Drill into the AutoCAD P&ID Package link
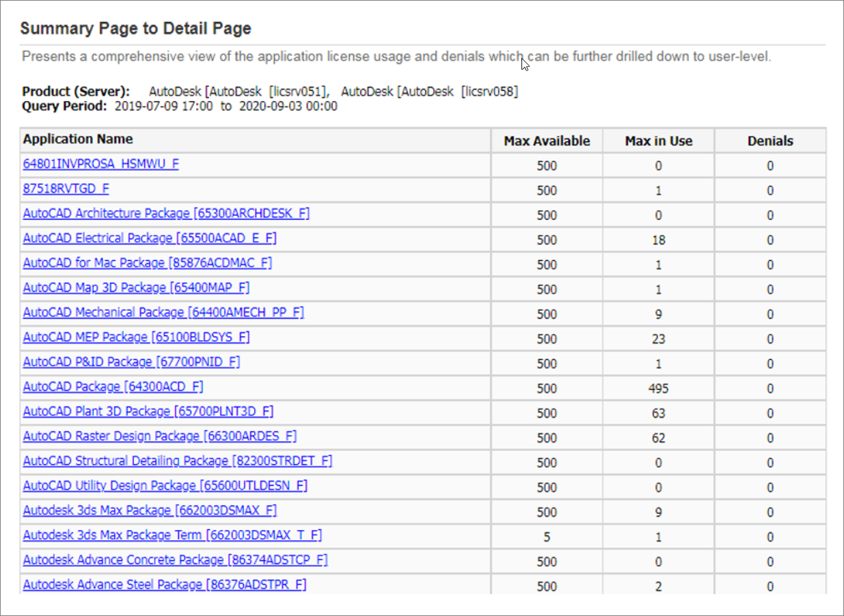The image size is (844, 616). click(132, 362)
